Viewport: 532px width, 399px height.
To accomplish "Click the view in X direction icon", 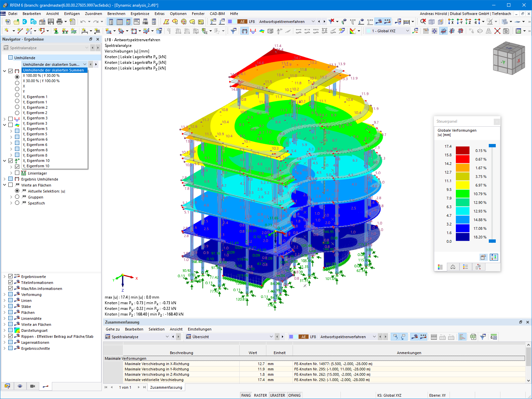I will tap(451, 22).
